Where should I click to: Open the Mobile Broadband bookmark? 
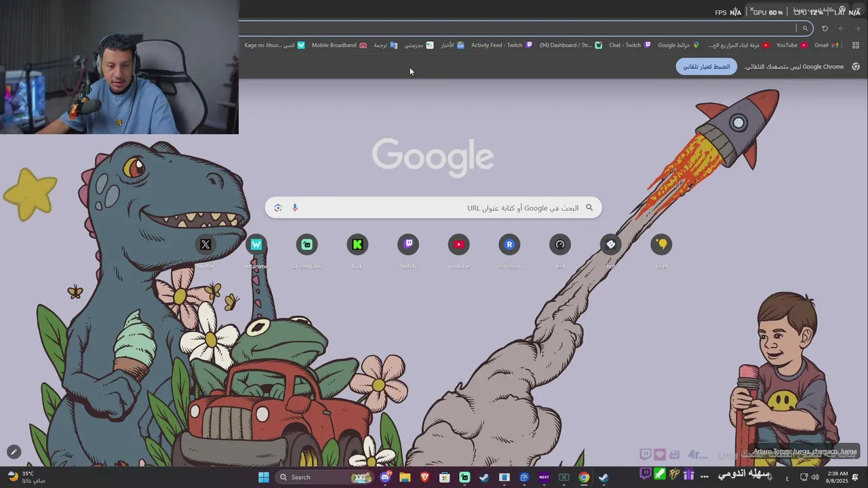[339, 45]
